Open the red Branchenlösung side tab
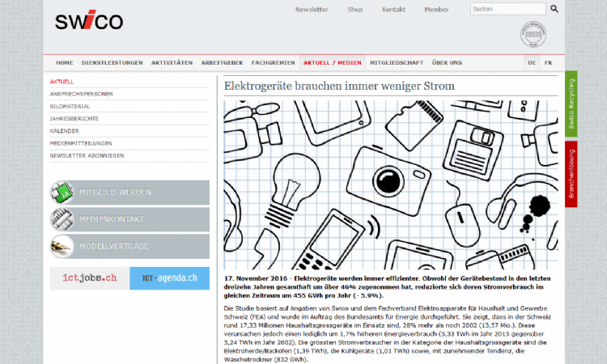Screen dimensions: 607x364 point(571,172)
